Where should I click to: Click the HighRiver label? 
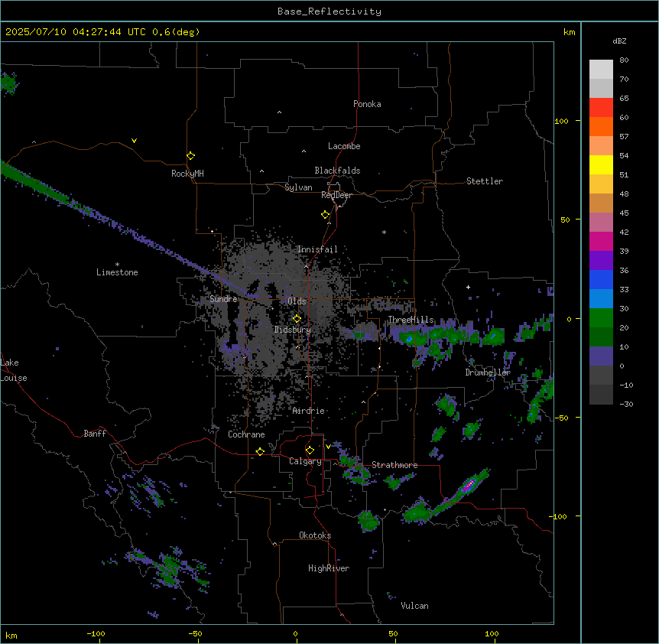(x=329, y=568)
